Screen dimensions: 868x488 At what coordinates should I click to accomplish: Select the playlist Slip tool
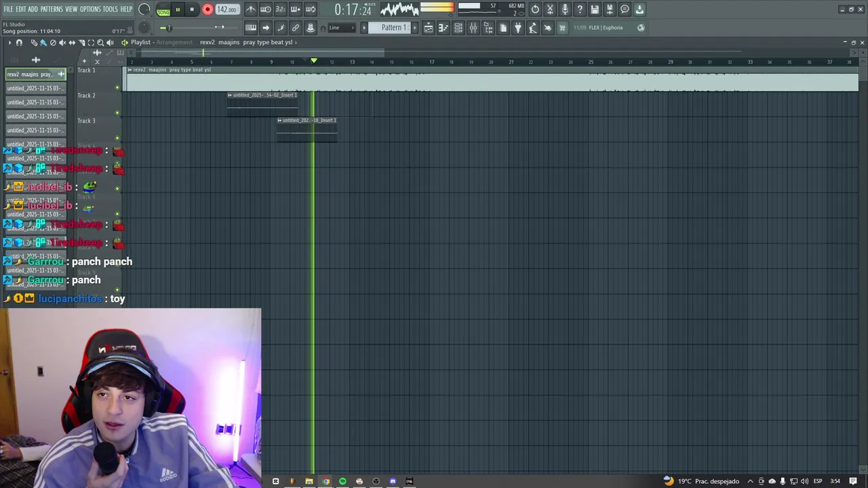[x=72, y=43]
